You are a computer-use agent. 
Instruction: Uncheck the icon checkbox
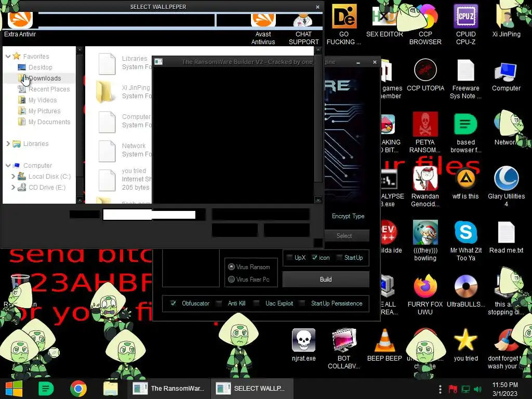[x=314, y=258]
